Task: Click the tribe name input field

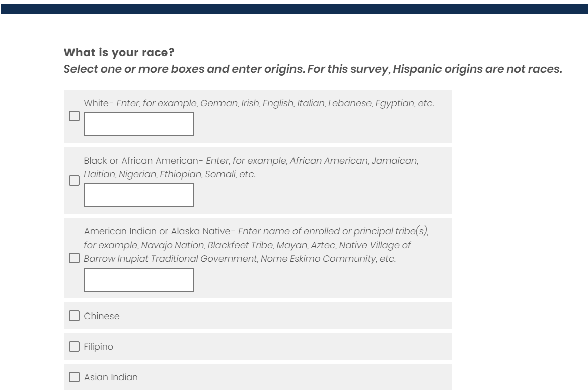Action: click(139, 280)
